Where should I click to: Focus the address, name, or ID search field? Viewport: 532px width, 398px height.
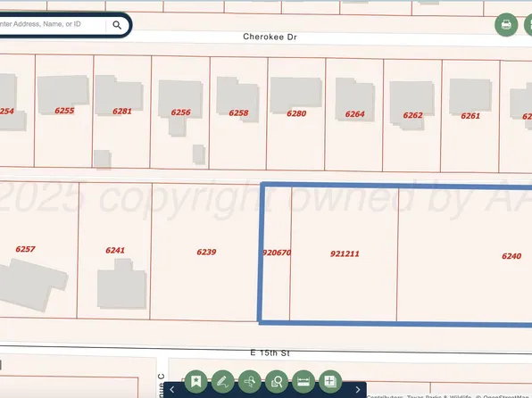tap(51, 24)
